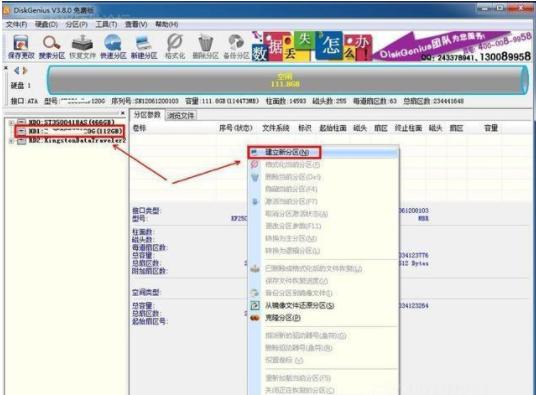This screenshot has width=536, height=395.
Task: Switch to the 分区参数 tab
Action: [147, 115]
